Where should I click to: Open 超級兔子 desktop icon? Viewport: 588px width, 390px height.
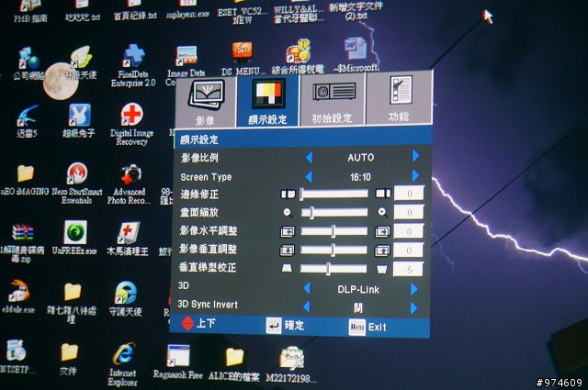click(x=79, y=120)
